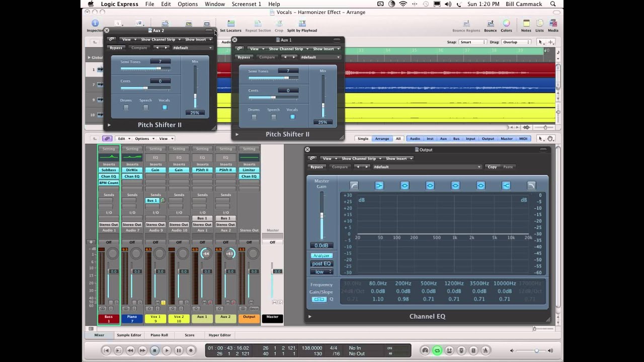Screen dimensions: 644x362
Task: Enable Speech mode in Aux 1 Pitch Shifter
Action: pyautogui.click(x=273, y=117)
